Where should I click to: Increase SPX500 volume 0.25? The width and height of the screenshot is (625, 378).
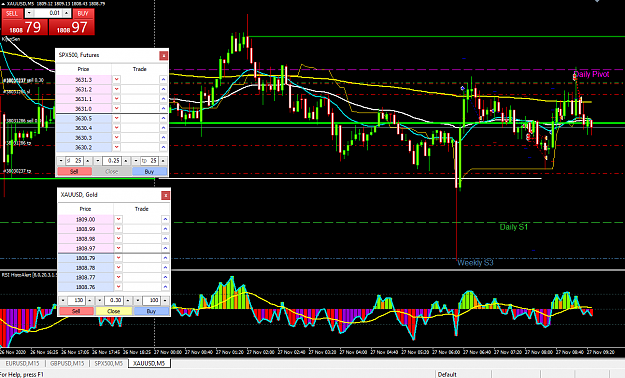126,161
